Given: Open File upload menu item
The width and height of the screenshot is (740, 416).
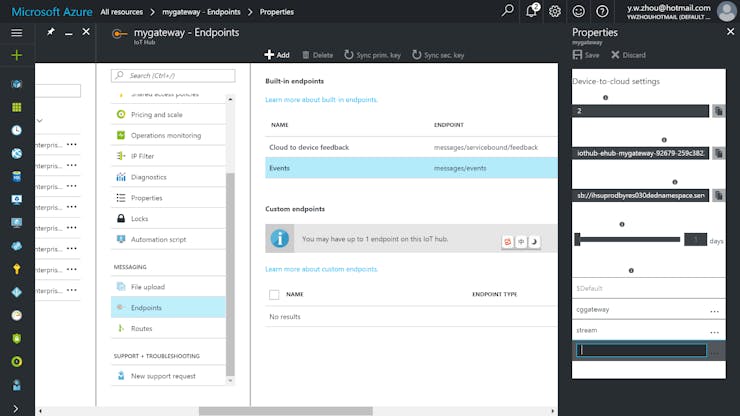Looking at the screenshot, I should pyautogui.click(x=147, y=287).
